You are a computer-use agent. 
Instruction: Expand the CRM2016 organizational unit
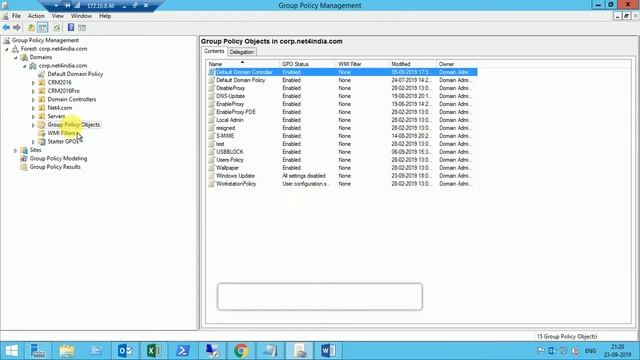pyautogui.click(x=33, y=83)
